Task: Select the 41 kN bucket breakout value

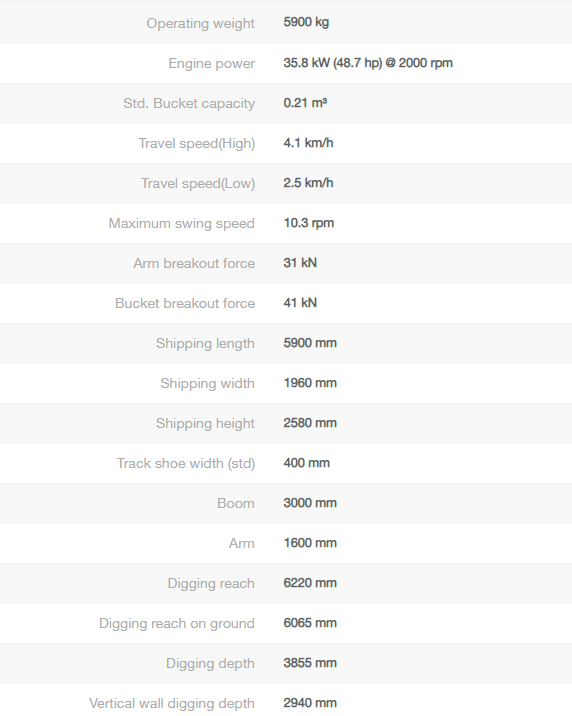Action: click(300, 303)
